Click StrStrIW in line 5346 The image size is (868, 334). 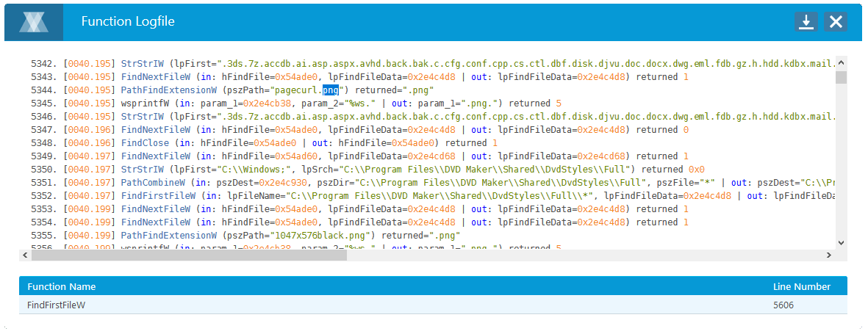pyautogui.click(x=142, y=117)
